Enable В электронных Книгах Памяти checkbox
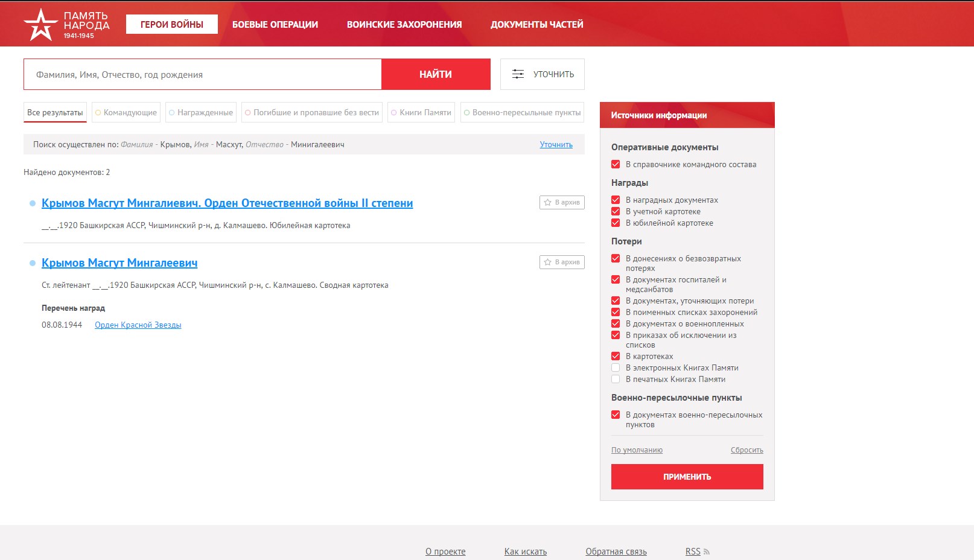The width and height of the screenshot is (974, 560). coord(616,368)
